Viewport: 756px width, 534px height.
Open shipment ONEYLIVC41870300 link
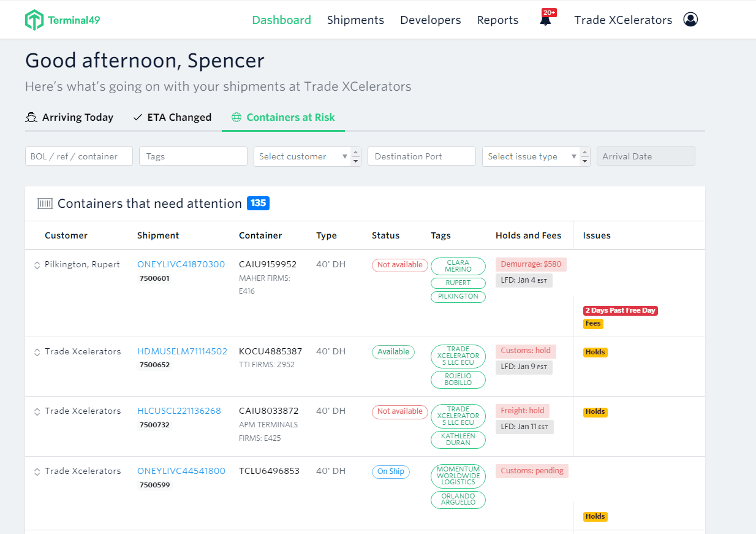(x=181, y=264)
